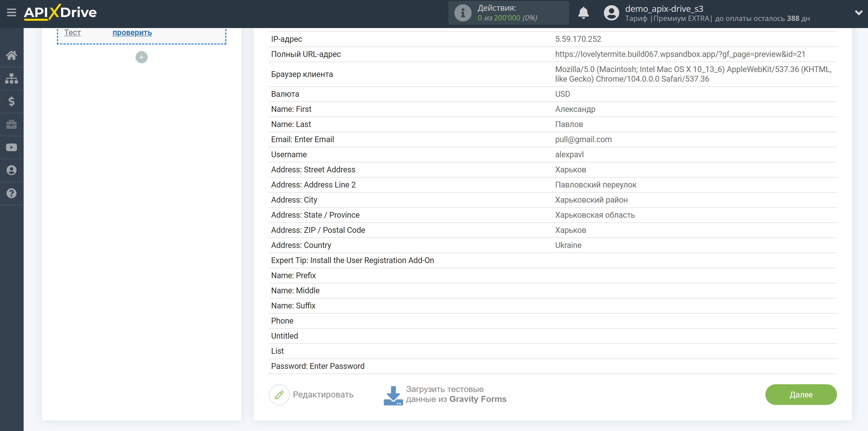Click the account avatar icon
The height and width of the screenshot is (431, 868).
click(x=611, y=13)
